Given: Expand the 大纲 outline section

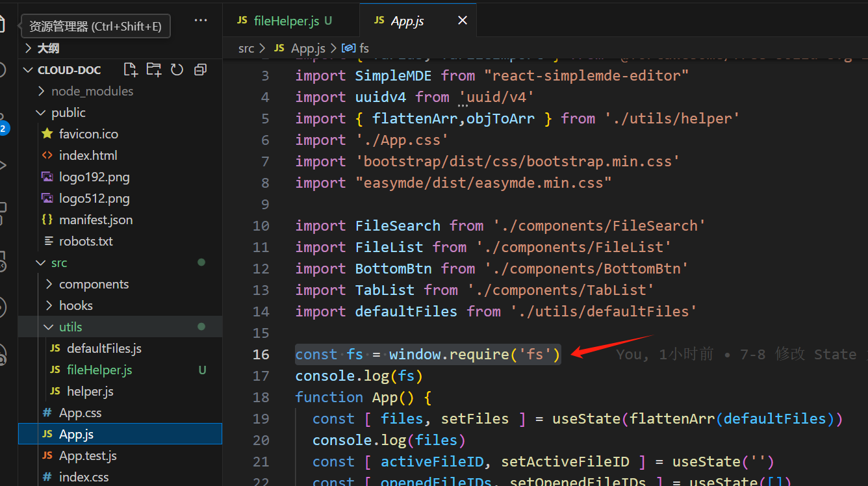Looking at the screenshot, I should [120, 48].
